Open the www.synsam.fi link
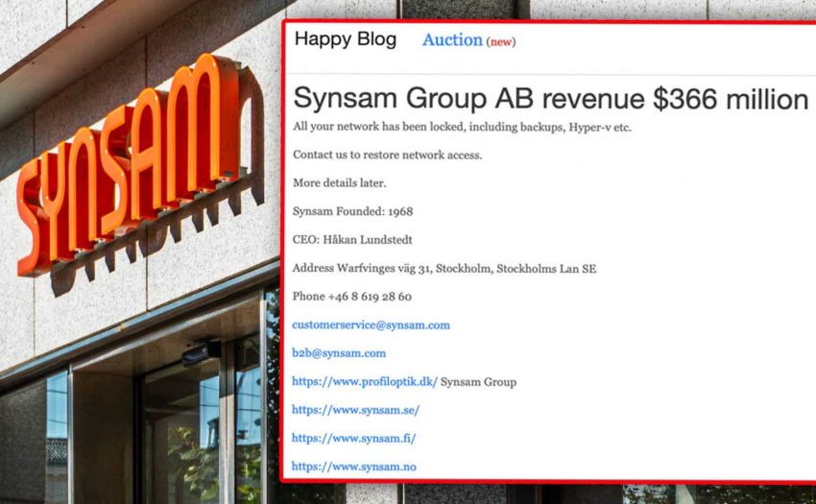The height and width of the screenshot is (504, 816). 354,438
